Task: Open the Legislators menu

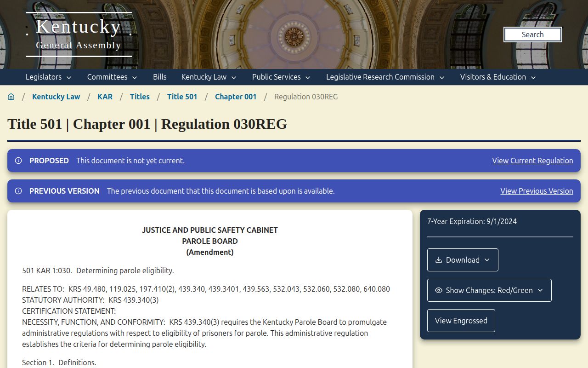Action: (x=49, y=77)
